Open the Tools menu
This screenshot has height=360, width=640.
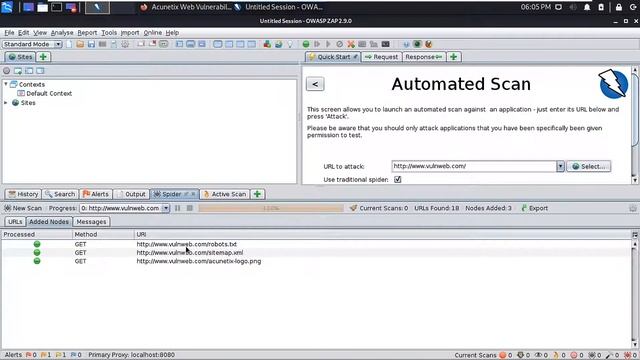click(x=109, y=33)
